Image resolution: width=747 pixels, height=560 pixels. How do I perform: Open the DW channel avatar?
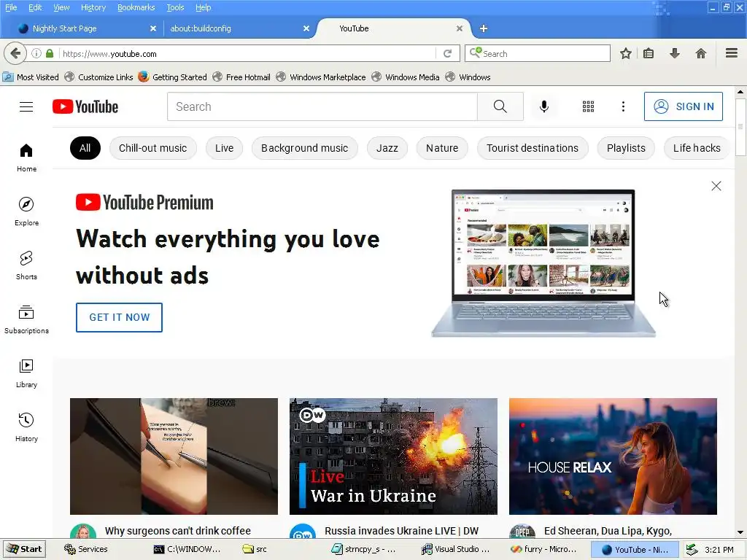303,532
